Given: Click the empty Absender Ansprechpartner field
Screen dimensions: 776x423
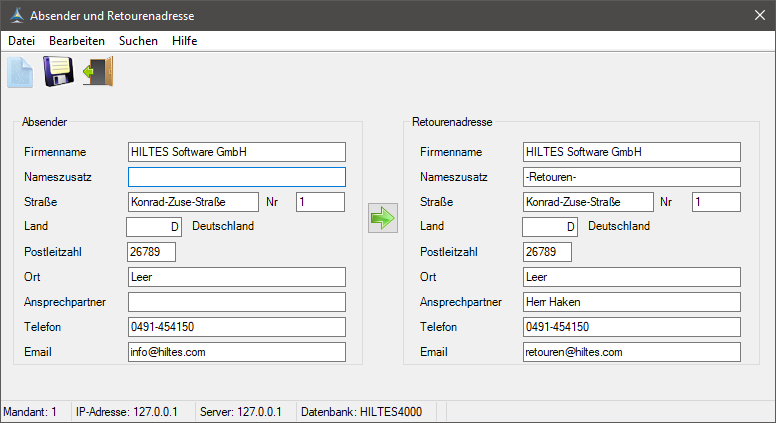Looking at the screenshot, I should 236,302.
